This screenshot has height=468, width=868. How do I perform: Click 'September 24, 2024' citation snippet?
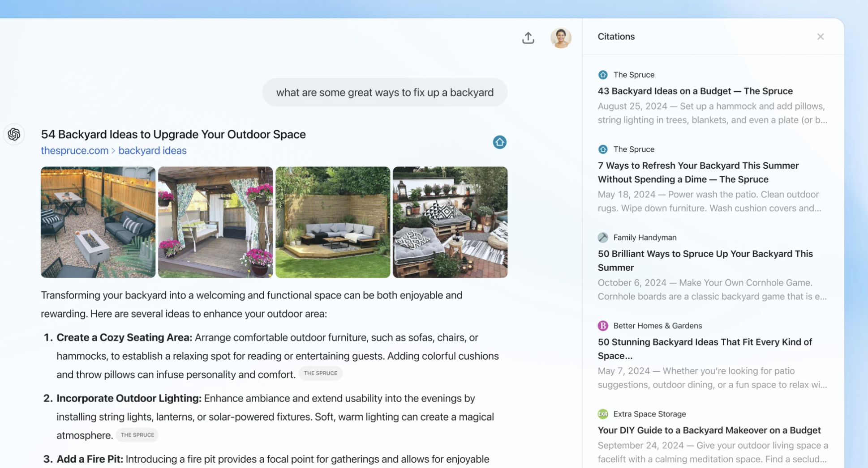713,452
